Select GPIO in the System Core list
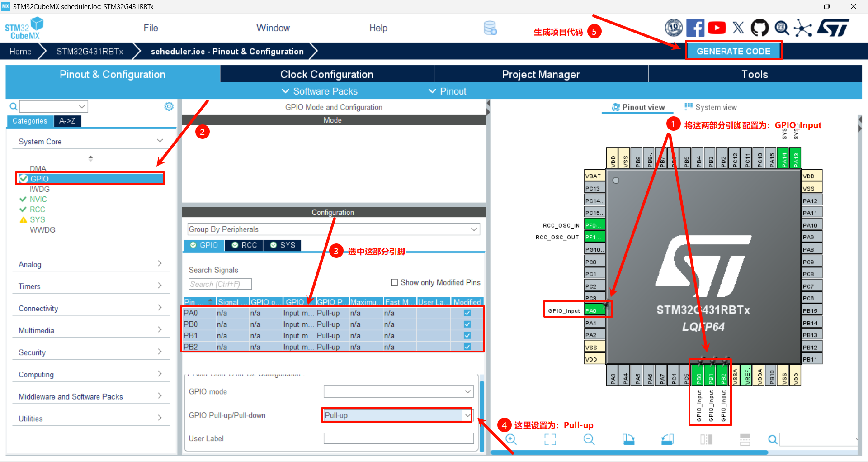 tap(90, 179)
